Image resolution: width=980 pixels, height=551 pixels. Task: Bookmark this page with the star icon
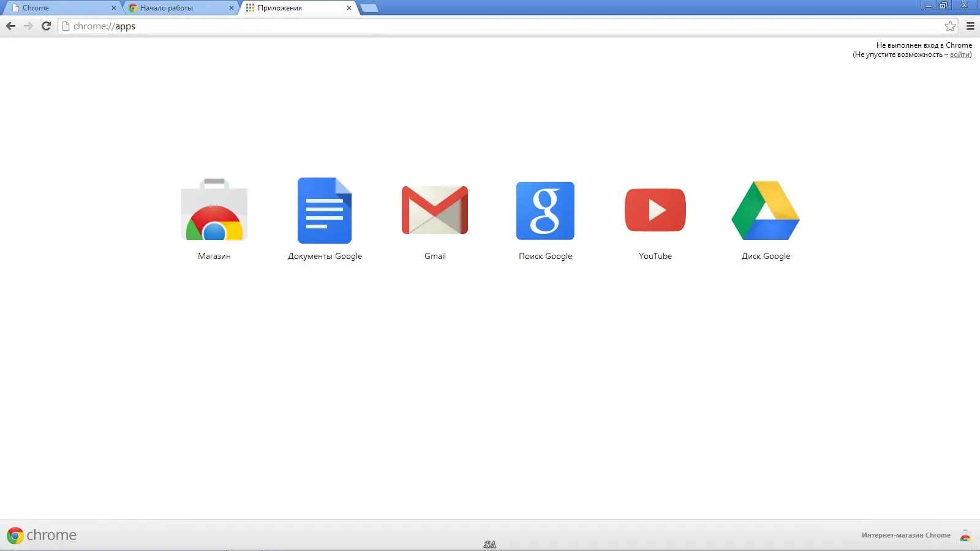pos(950,26)
